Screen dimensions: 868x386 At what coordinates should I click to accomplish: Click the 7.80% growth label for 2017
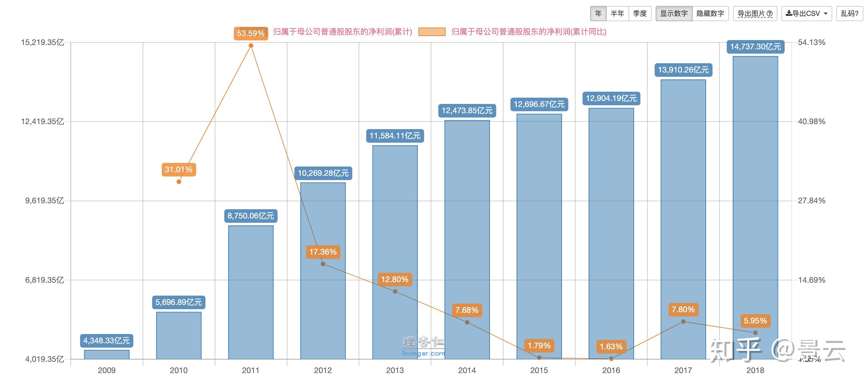683,310
